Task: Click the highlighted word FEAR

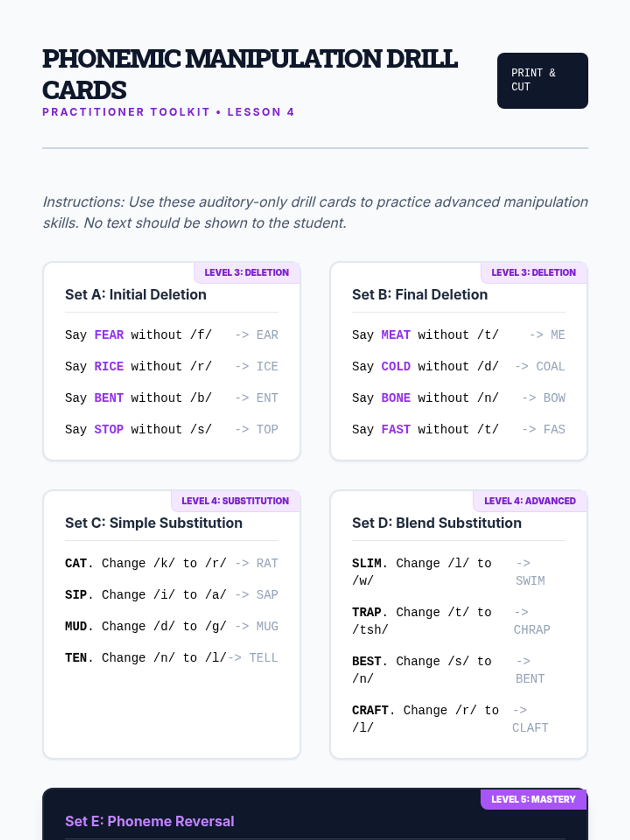Action: point(109,335)
